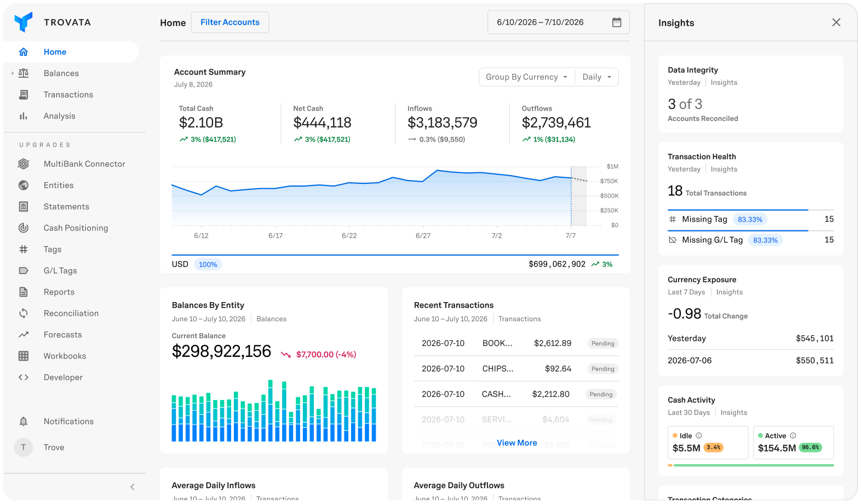Click View More in Recent Transactions
This screenshot has width=861, height=504.
(517, 443)
